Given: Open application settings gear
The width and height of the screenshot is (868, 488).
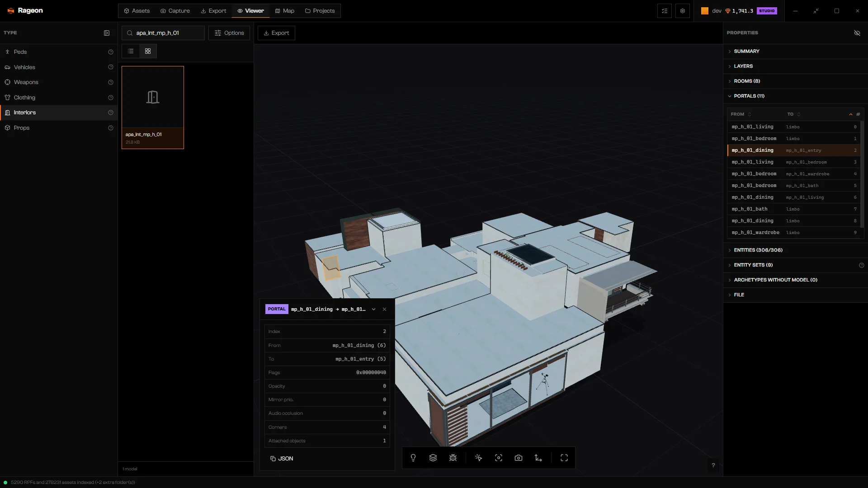Looking at the screenshot, I should click(x=683, y=11).
